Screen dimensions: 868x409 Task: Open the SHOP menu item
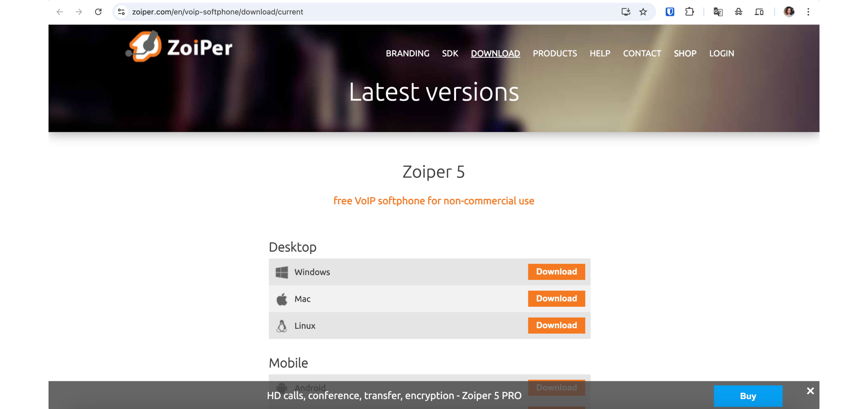(685, 53)
